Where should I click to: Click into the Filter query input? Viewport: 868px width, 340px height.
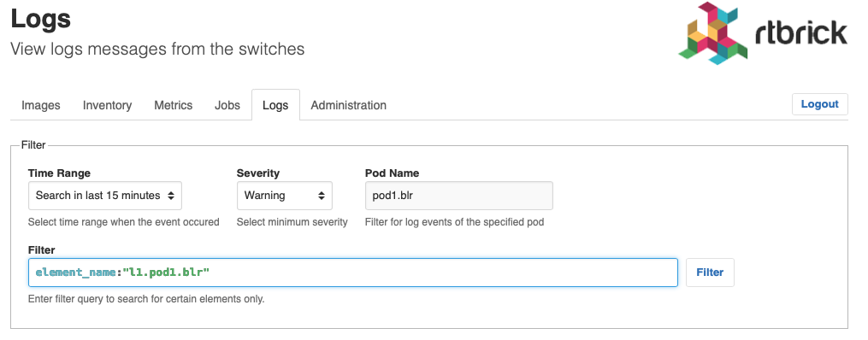(353, 273)
